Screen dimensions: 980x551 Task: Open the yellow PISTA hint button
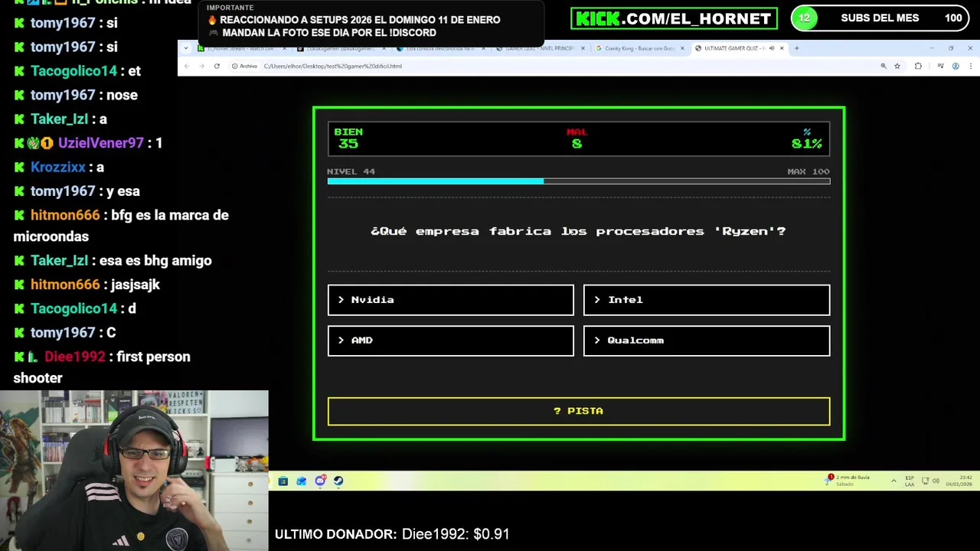578,411
